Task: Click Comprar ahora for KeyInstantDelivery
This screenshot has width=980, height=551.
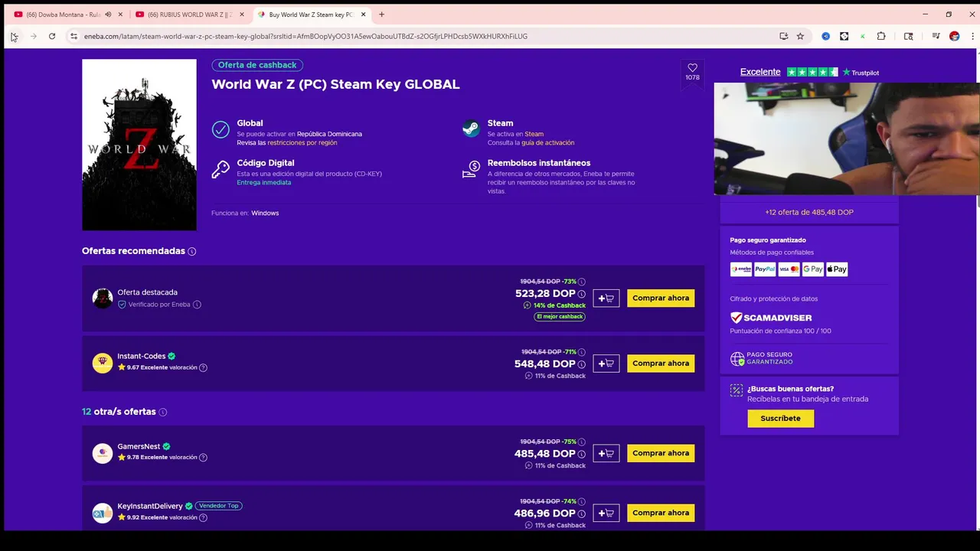Action: [661, 513]
